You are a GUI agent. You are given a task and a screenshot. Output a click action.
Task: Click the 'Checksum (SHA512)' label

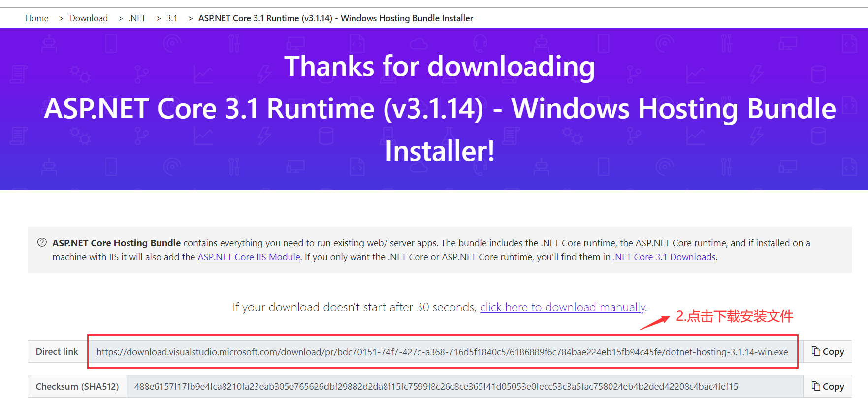tap(77, 386)
